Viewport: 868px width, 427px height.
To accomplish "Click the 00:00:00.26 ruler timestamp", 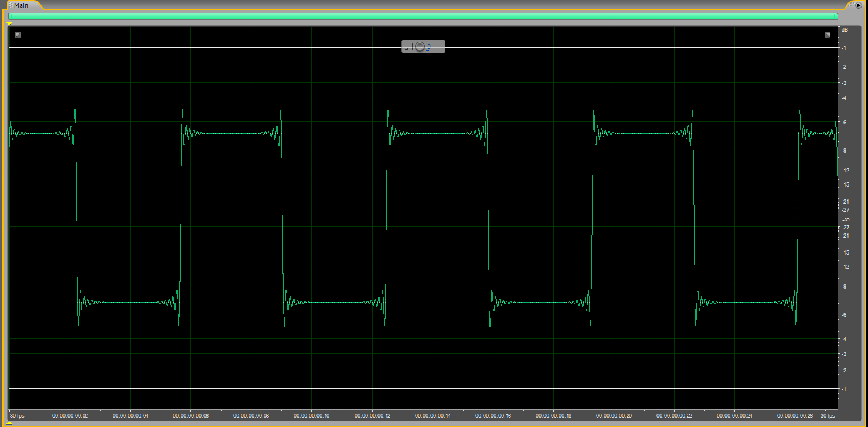I will pyautogui.click(x=795, y=415).
